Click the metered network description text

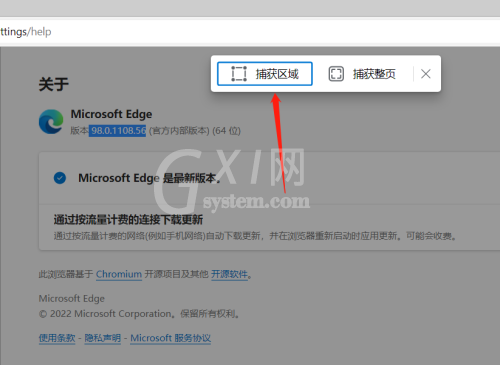(255, 236)
